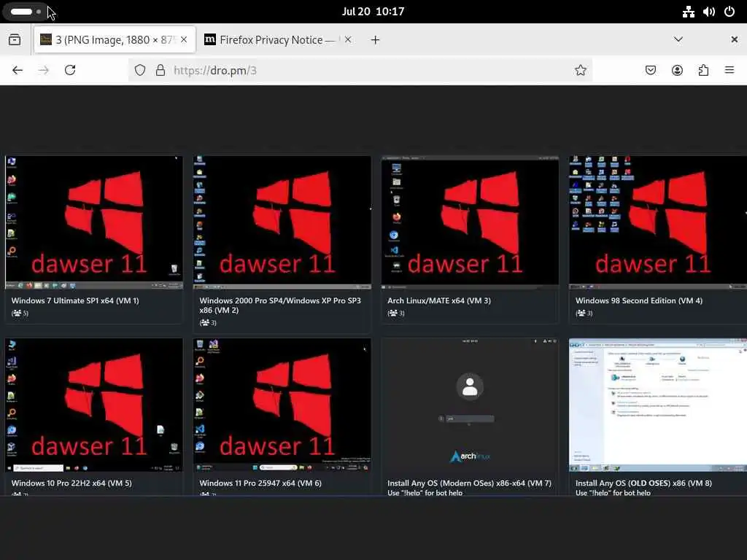The width and height of the screenshot is (747, 560).
Task: Open Windows 11 Pro 25947 thumbnail
Action: [x=282, y=405]
